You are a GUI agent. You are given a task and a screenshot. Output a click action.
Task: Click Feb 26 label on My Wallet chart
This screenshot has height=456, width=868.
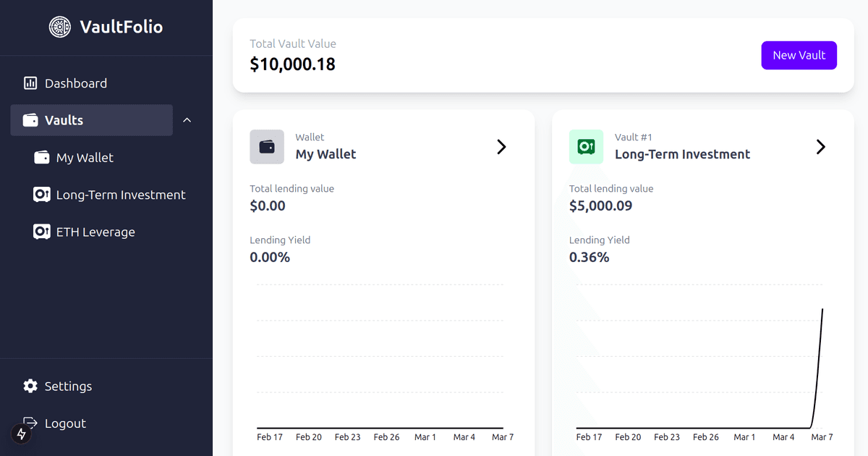(386, 437)
